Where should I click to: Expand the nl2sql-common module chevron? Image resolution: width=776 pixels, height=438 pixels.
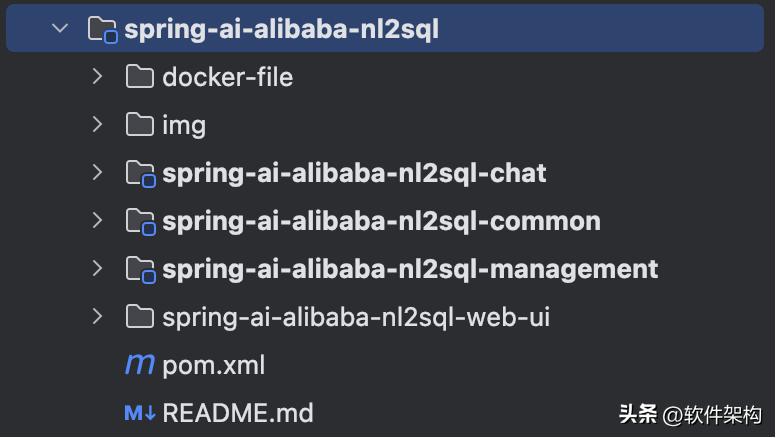pyautogui.click(x=97, y=220)
